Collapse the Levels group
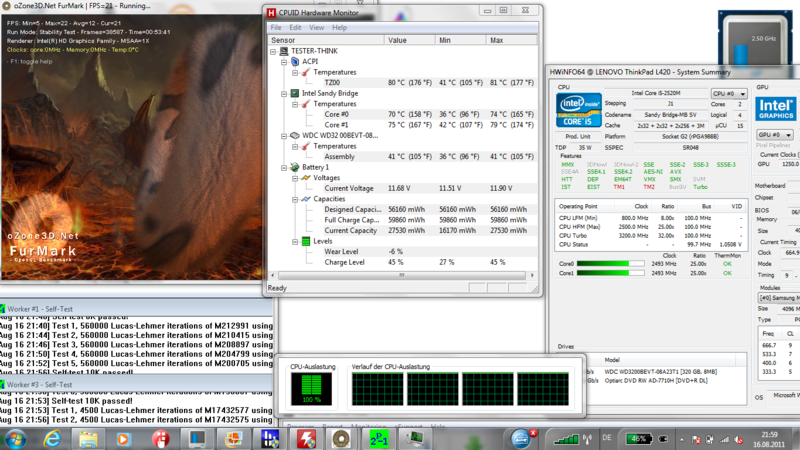Viewport: 800px width, 450px height. click(x=295, y=241)
